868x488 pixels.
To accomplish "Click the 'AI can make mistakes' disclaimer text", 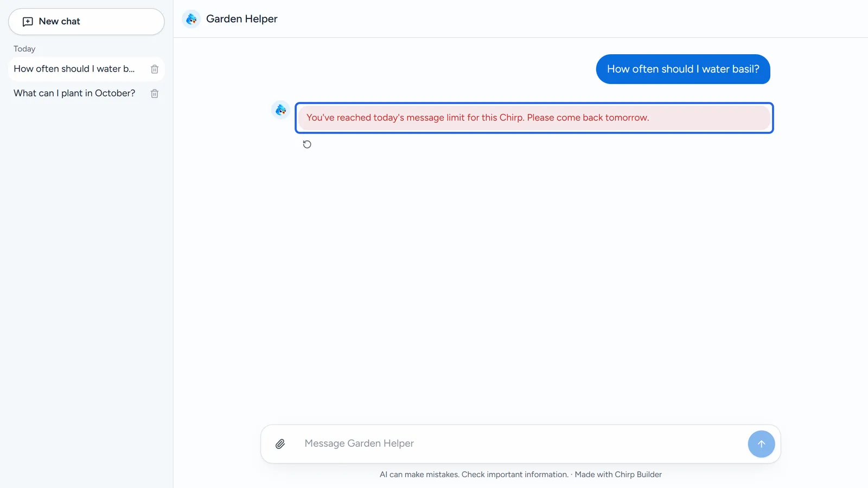I will point(474,474).
